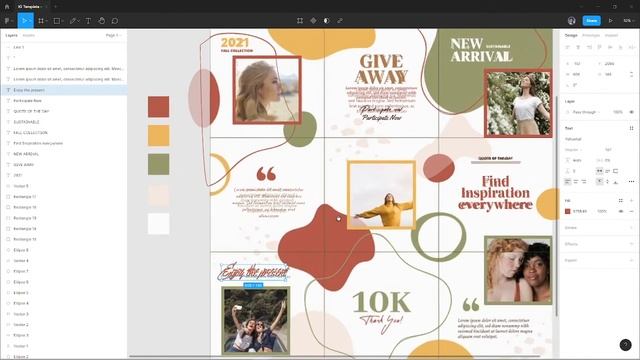Switch to the Design tab
The height and width of the screenshot is (360, 640).
tap(571, 36)
